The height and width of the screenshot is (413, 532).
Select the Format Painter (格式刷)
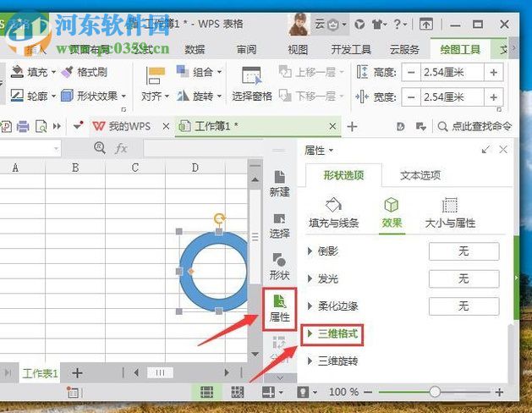(84, 72)
